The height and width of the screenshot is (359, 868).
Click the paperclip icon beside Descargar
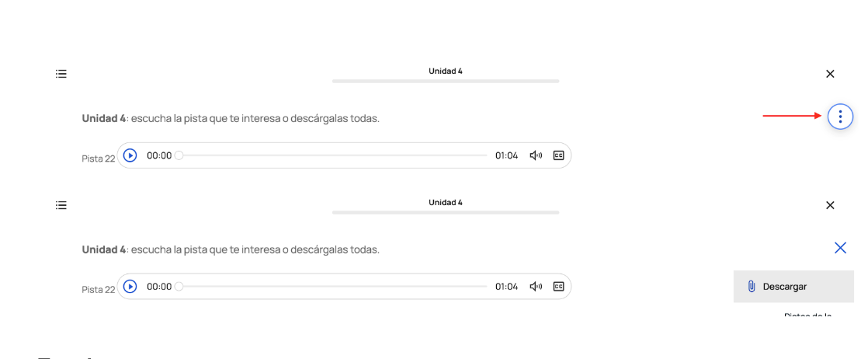(752, 287)
